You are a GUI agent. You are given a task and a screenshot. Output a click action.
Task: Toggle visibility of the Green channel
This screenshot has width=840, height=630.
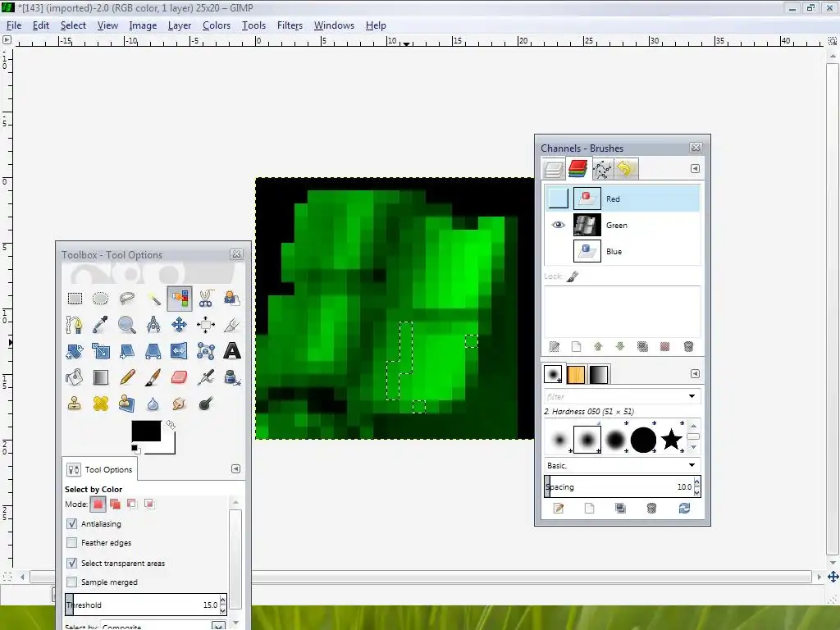(x=558, y=225)
